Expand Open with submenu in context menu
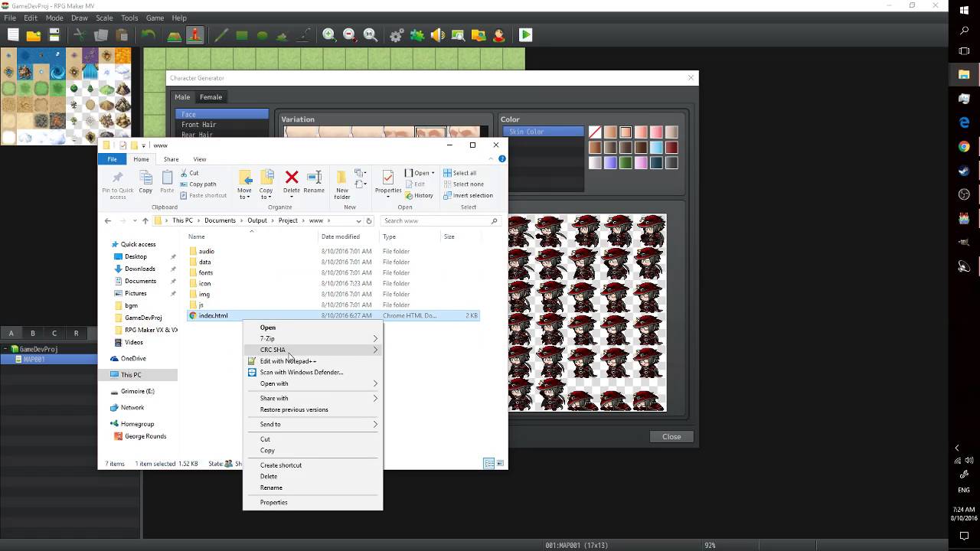The width and height of the screenshot is (980, 551). coord(312,383)
